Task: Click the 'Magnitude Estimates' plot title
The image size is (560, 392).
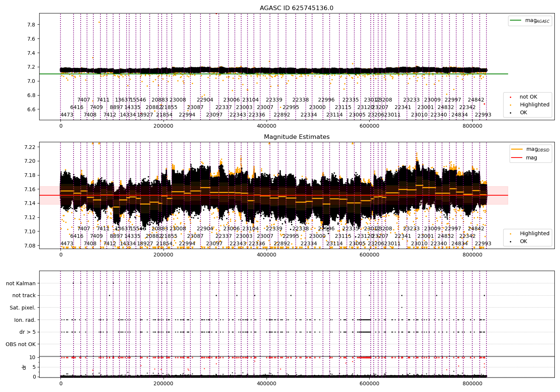Action: click(297, 137)
